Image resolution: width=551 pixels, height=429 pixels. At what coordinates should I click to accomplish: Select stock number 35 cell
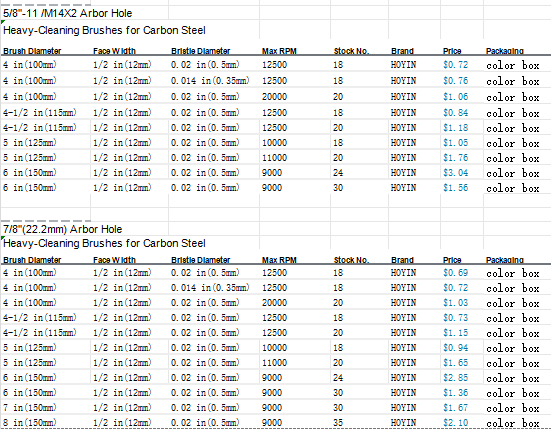click(338, 423)
